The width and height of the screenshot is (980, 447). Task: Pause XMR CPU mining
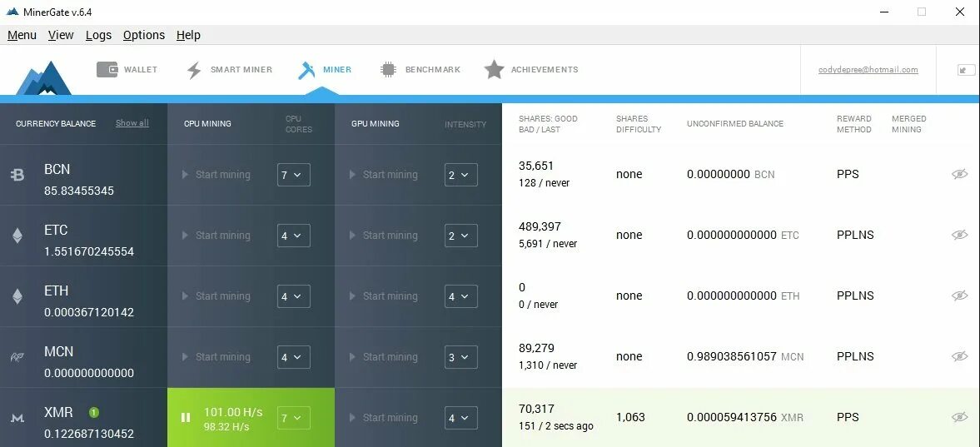pyautogui.click(x=186, y=418)
